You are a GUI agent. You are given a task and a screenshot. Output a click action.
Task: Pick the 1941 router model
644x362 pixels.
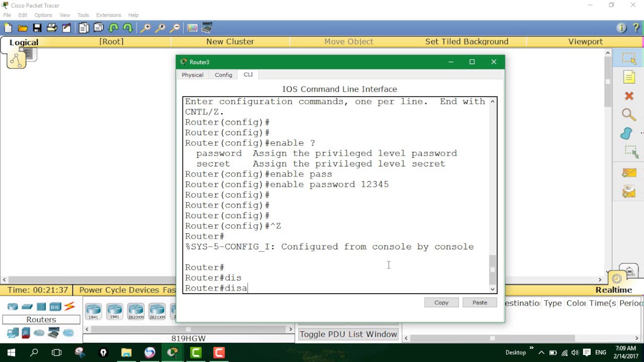coord(114,312)
